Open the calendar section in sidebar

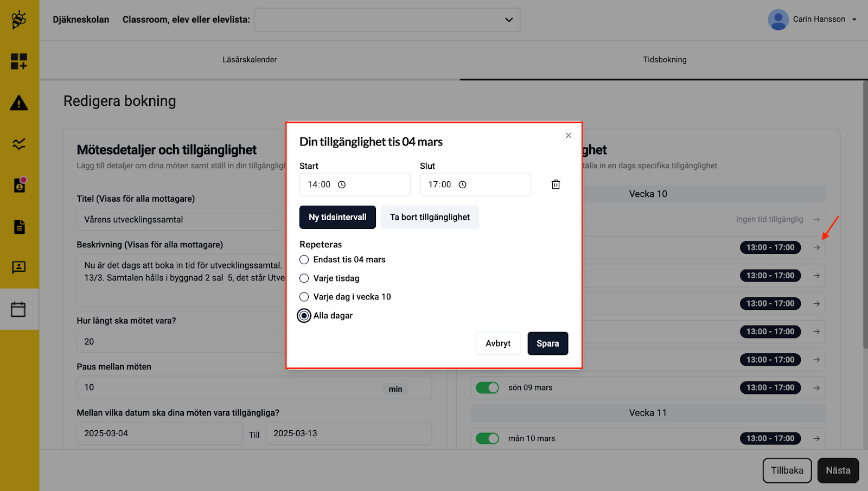[19, 309]
